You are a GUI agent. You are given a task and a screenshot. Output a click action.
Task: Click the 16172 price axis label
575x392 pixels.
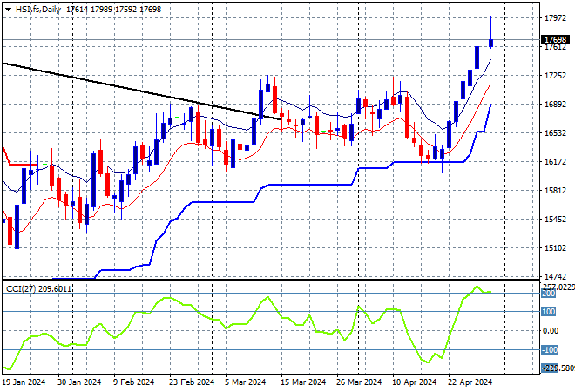point(555,162)
